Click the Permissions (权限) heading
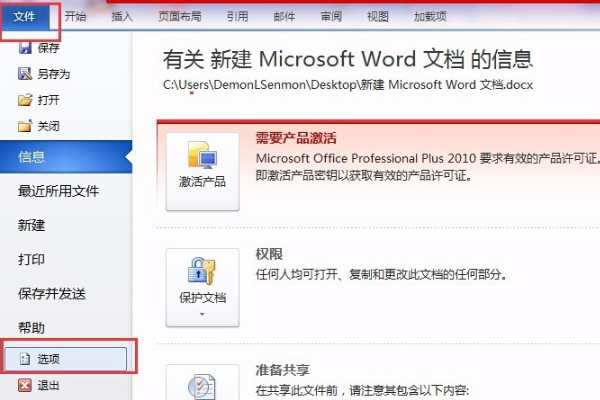This screenshot has width=600, height=400. tap(269, 254)
